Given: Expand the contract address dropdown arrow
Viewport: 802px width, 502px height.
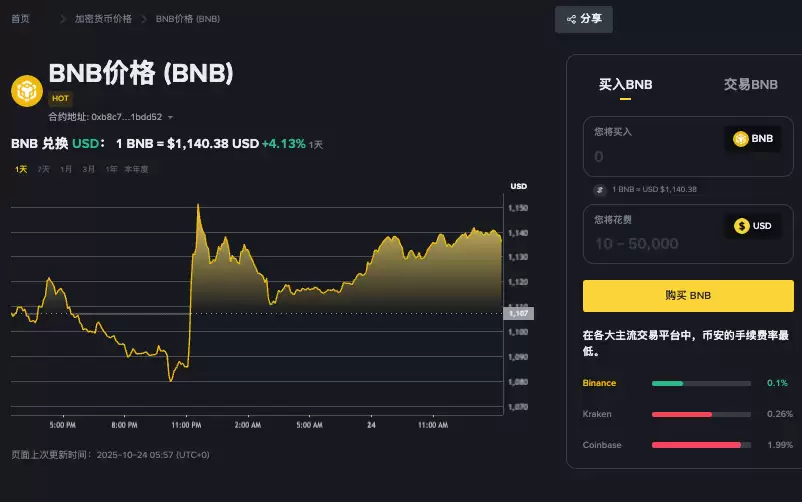Looking at the screenshot, I should pyautogui.click(x=171, y=118).
